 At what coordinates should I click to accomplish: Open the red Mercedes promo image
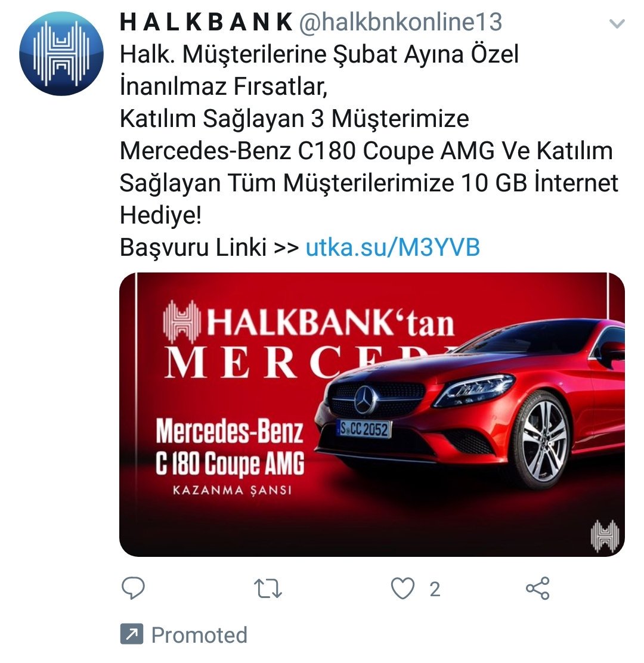(x=372, y=414)
